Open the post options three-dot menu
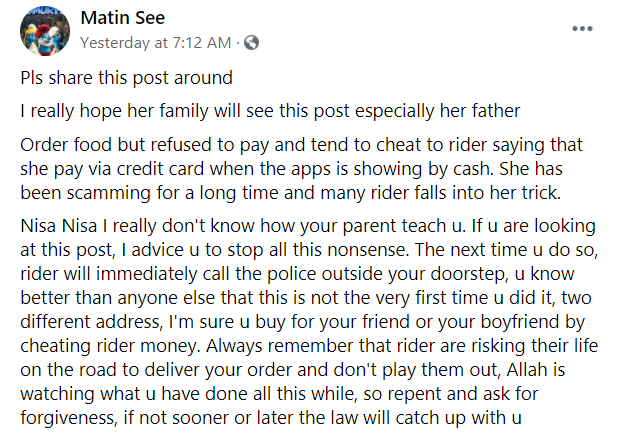Image resolution: width=632 pixels, height=438 pixels. (582, 29)
